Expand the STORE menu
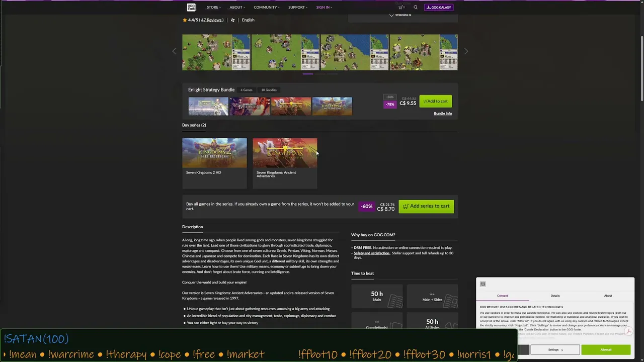 click(213, 7)
